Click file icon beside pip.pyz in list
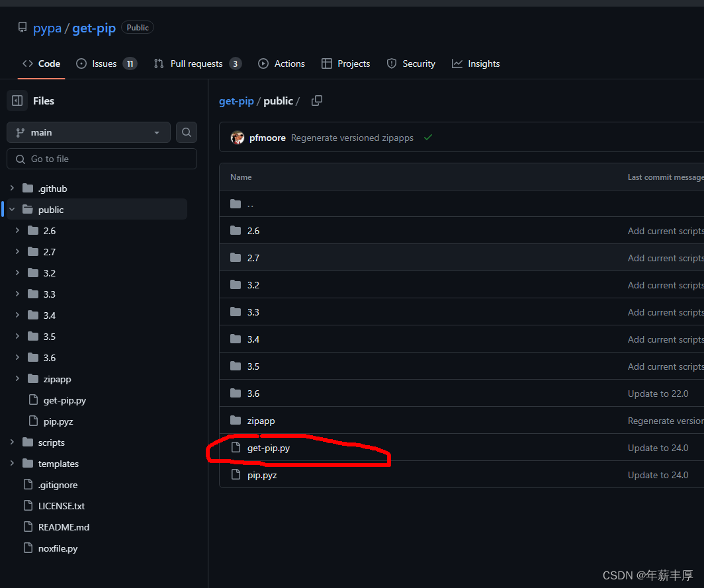Image resolution: width=704 pixels, height=588 pixels. 236,474
